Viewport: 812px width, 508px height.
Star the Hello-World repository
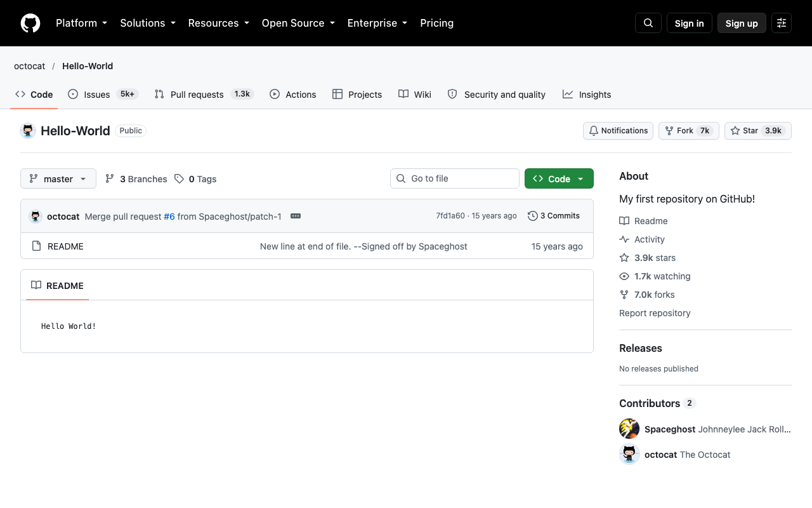pos(758,131)
